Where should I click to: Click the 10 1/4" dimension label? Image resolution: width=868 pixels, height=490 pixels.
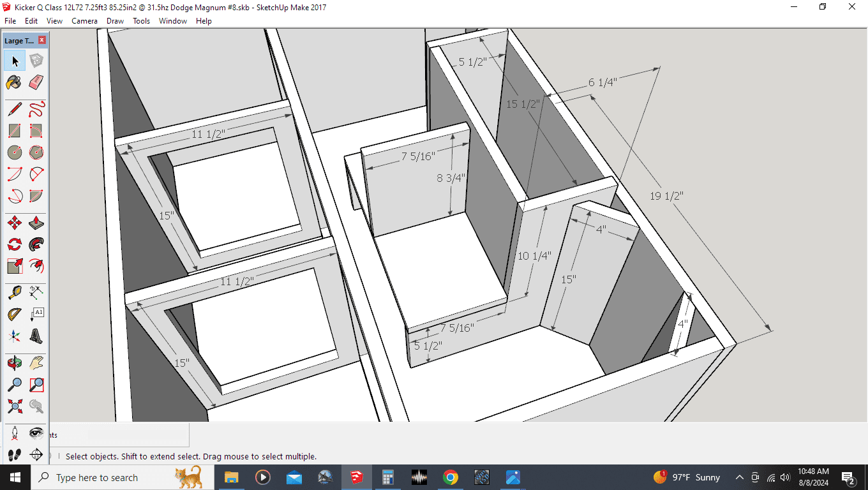(534, 255)
